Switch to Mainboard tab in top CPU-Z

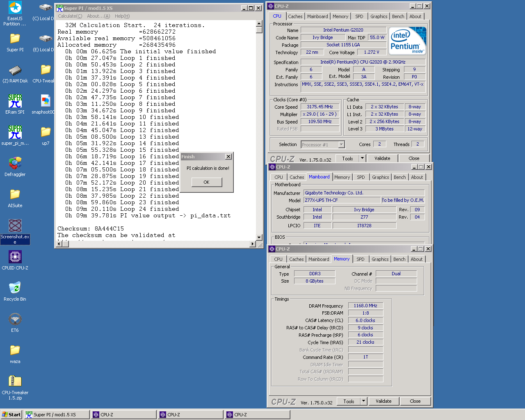pos(317,16)
